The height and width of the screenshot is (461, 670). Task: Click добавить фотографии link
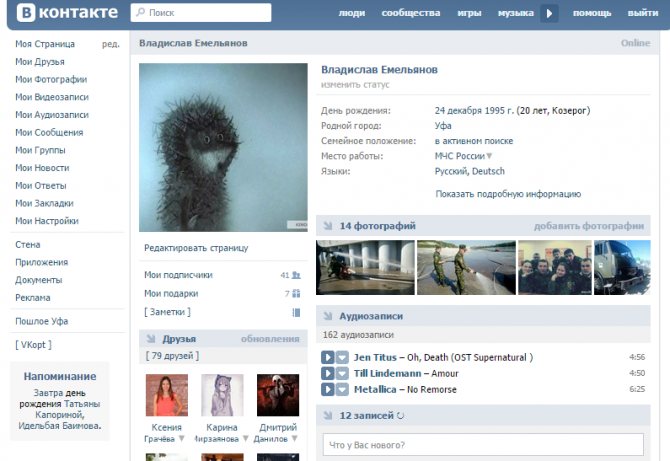tap(589, 226)
